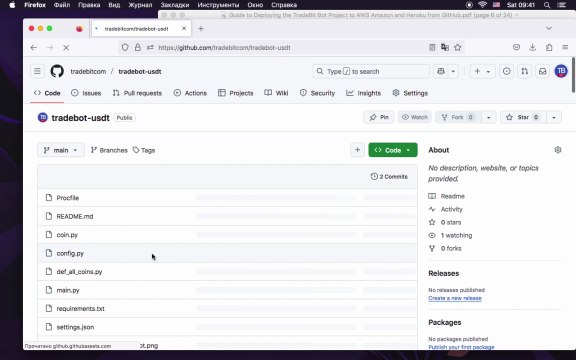
Task: Open the green Code dropdown
Action: pyautogui.click(x=393, y=150)
